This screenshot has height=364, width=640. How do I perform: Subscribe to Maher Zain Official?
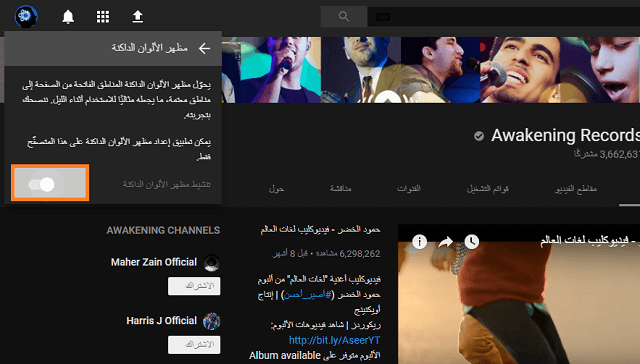click(x=194, y=286)
